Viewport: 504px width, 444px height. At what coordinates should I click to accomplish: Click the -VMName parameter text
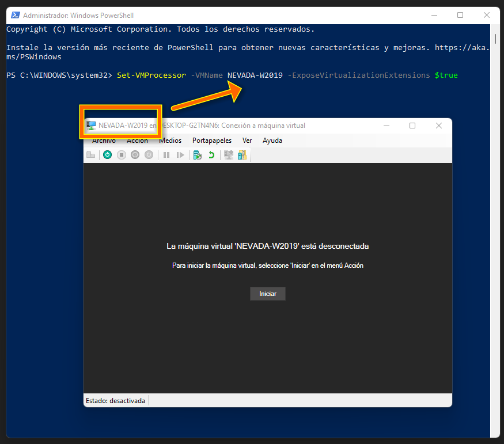(x=207, y=75)
